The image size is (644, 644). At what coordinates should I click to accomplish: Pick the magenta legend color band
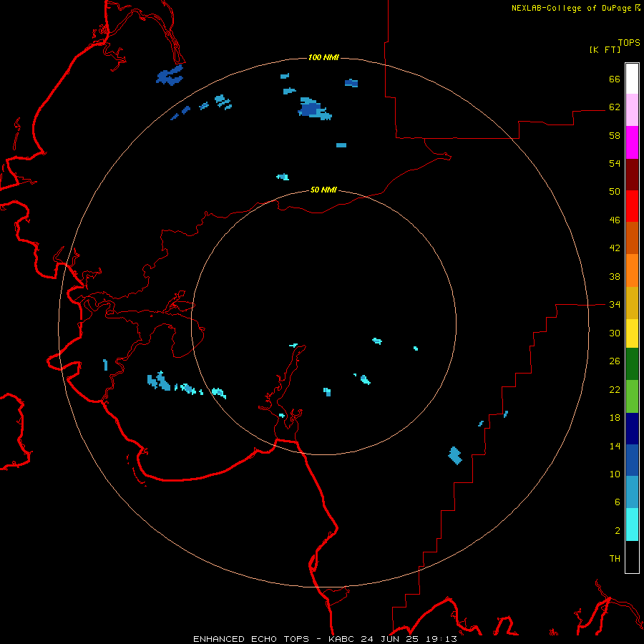632,142
